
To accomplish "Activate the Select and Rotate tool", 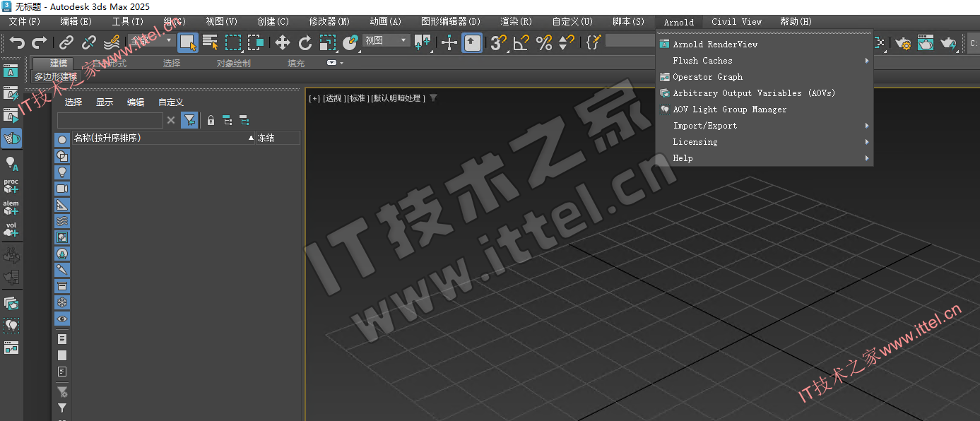I will 305,43.
